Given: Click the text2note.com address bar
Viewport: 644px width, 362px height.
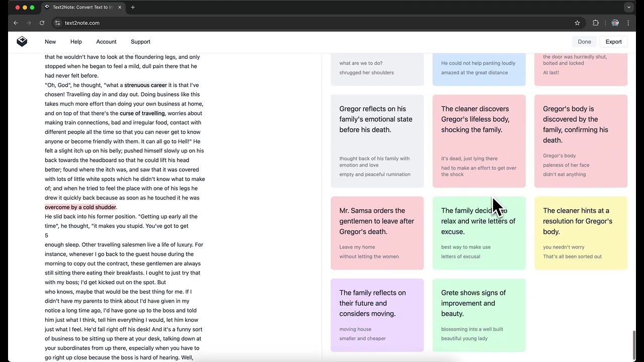Looking at the screenshot, I should coord(317,23).
